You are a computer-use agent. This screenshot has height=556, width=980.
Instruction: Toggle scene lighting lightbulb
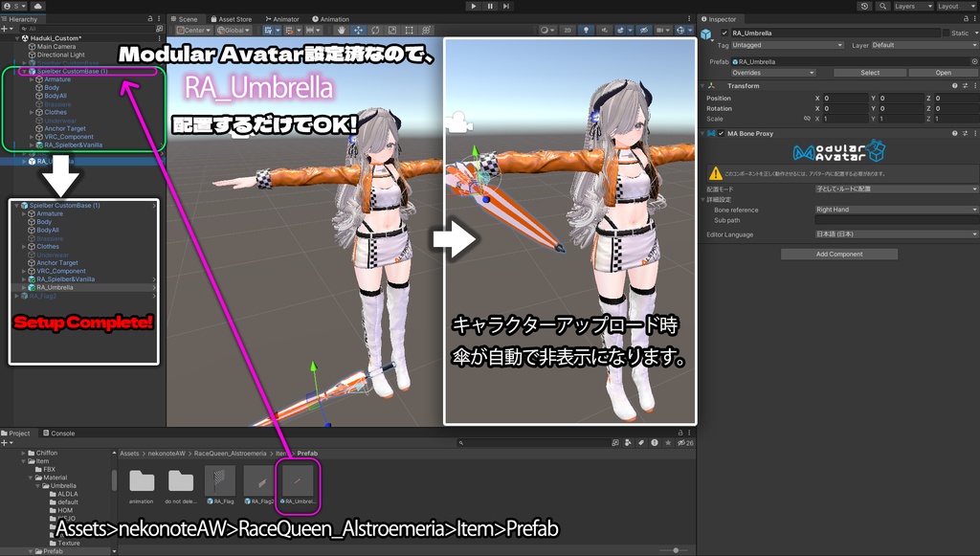coord(586,30)
